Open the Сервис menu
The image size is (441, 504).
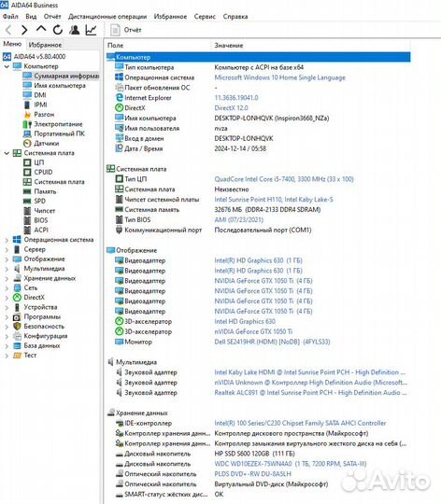pyautogui.click(x=205, y=17)
